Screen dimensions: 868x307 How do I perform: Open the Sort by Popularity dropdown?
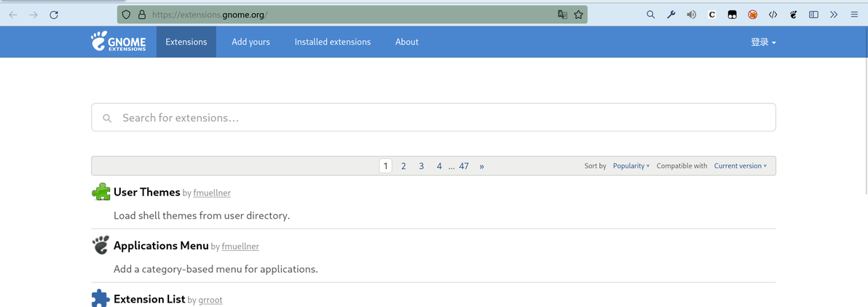(631, 166)
